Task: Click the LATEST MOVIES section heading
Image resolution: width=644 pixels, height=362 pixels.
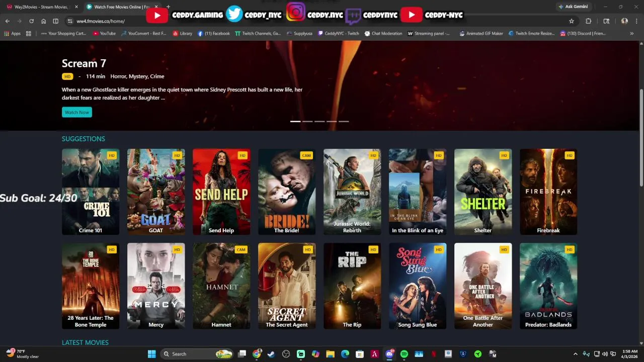Action: pyautogui.click(x=85, y=342)
